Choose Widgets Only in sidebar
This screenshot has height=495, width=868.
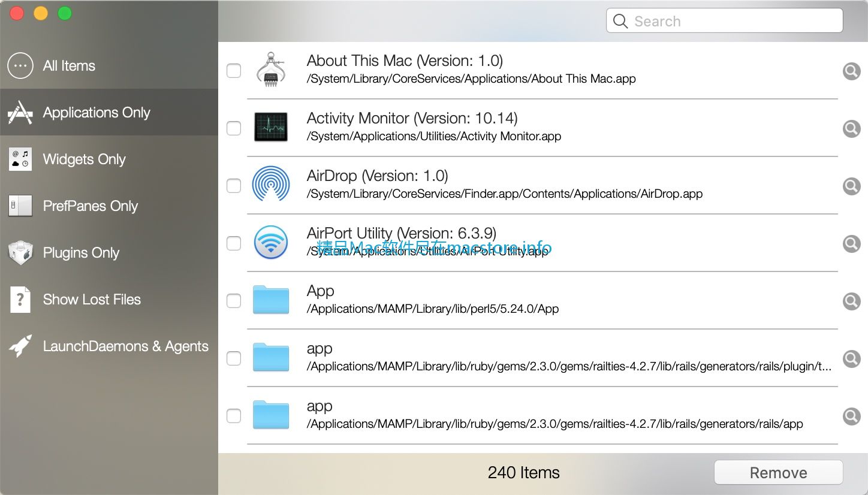pos(109,159)
